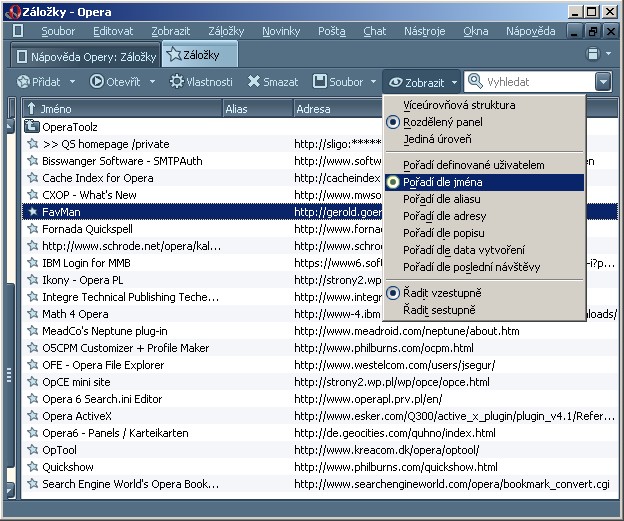The width and height of the screenshot is (624, 521).
Task: Choose Pořadí dle adresy sorting
Action: (x=484, y=216)
